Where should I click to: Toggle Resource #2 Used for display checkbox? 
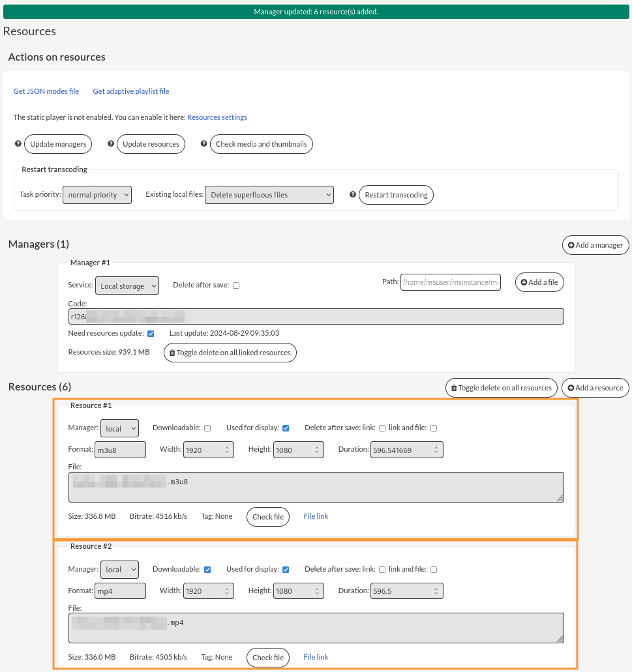click(286, 570)
